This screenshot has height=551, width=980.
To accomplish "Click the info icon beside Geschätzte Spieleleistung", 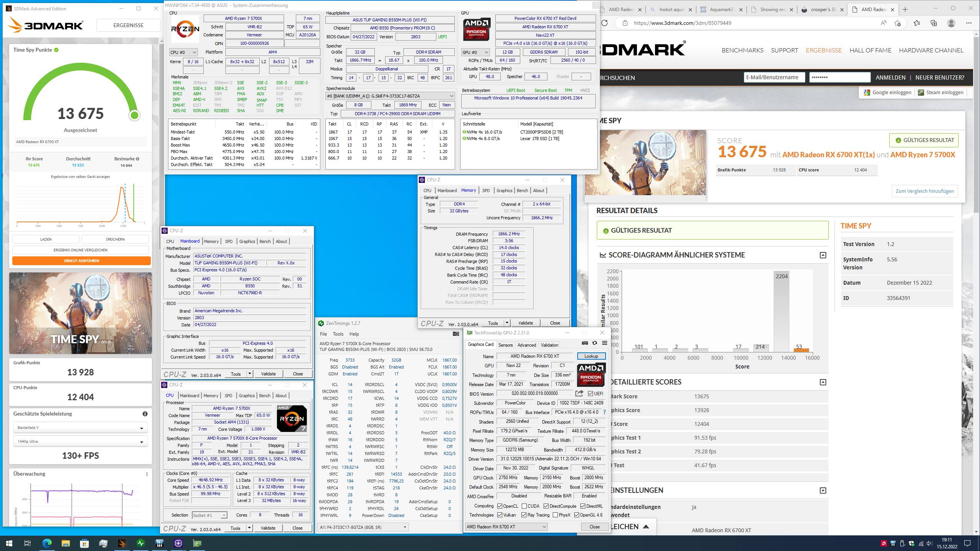I will (x=145, y=414).
